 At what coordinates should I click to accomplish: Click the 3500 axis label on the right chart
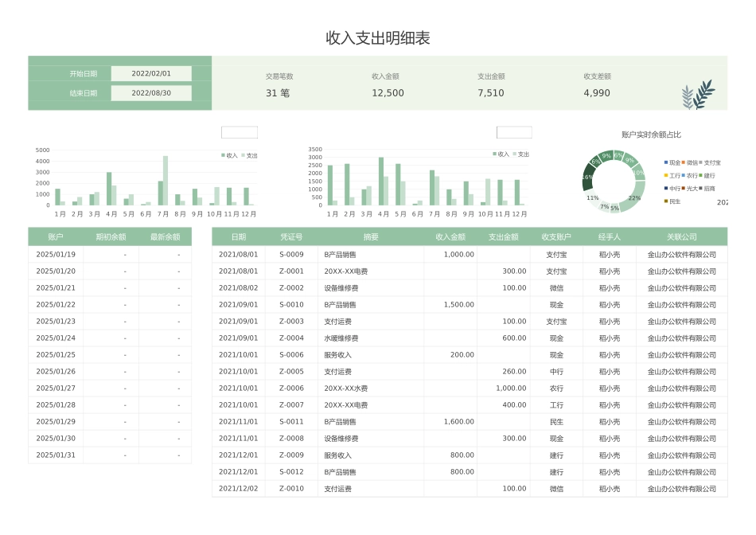(x=315, y=149)
